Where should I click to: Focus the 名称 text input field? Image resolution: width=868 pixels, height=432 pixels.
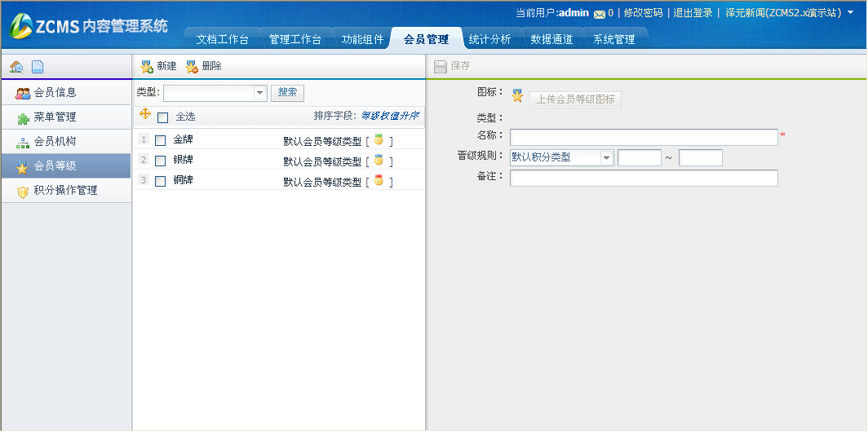pyautogui.click(x=644, y=137)
